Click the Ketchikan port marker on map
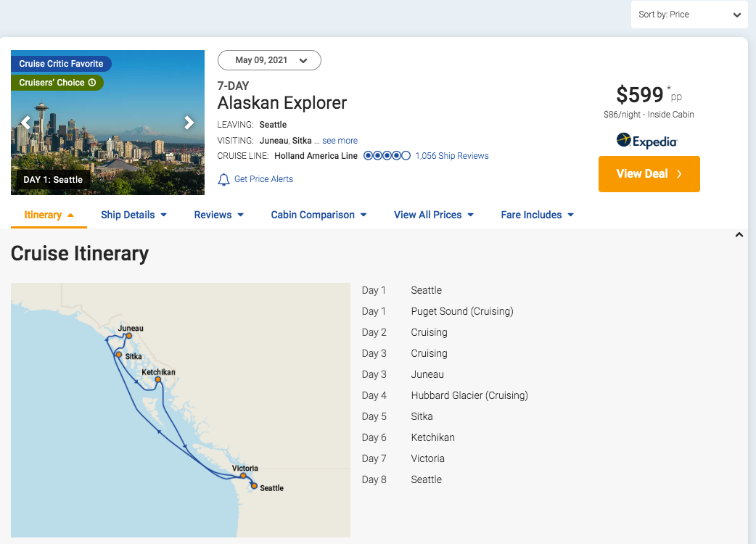The height and width of the screenshot is (544, 756). click(157, 379)
